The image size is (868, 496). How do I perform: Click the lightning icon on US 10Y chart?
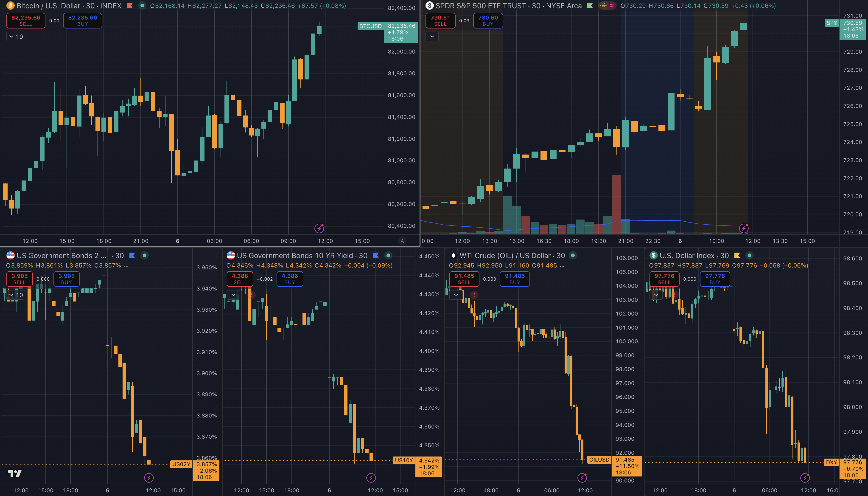pos(371,478)
